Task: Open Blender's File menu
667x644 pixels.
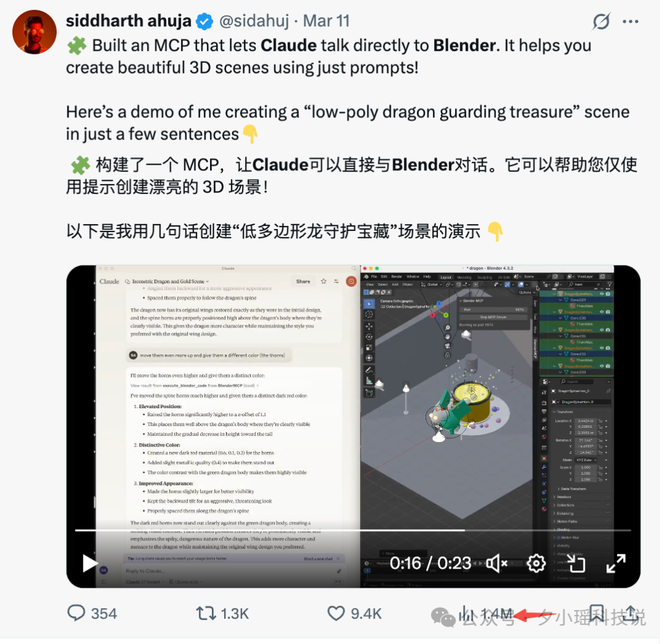Action: coord(374,277)
